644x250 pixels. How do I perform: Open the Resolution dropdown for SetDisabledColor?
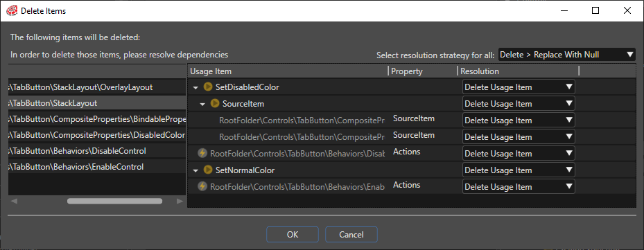519,87
